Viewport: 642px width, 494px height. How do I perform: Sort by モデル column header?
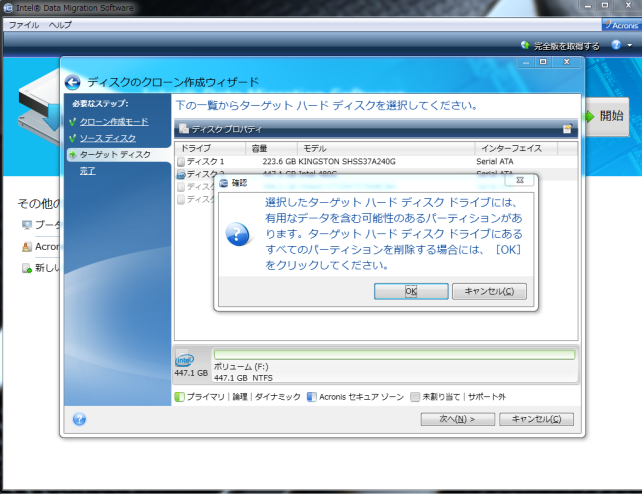386,148
